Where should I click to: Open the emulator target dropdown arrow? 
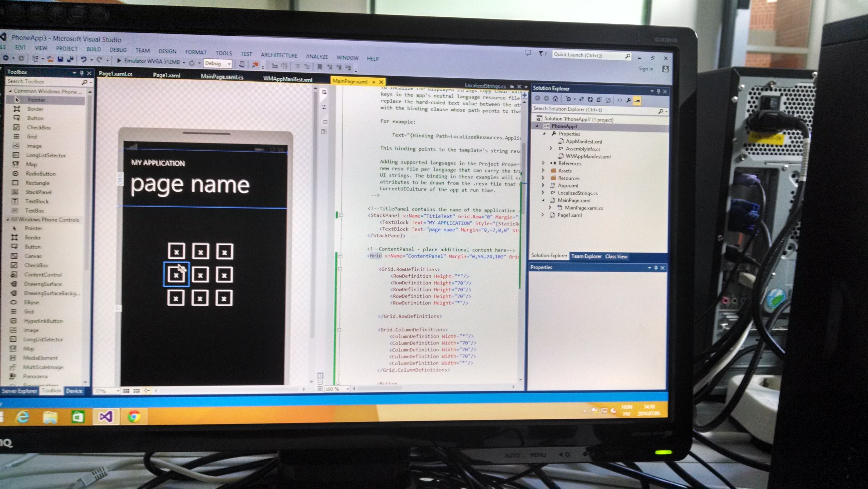(x=184, y=62)
